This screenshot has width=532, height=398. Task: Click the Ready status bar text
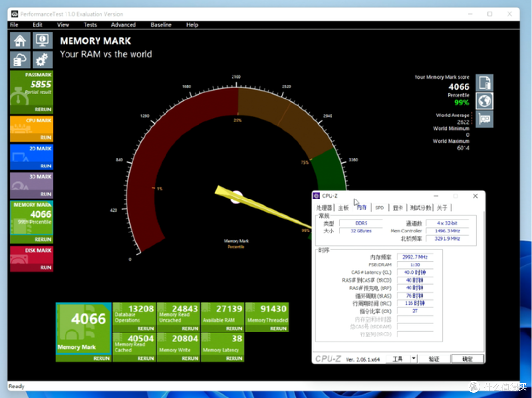click(17, 386)
